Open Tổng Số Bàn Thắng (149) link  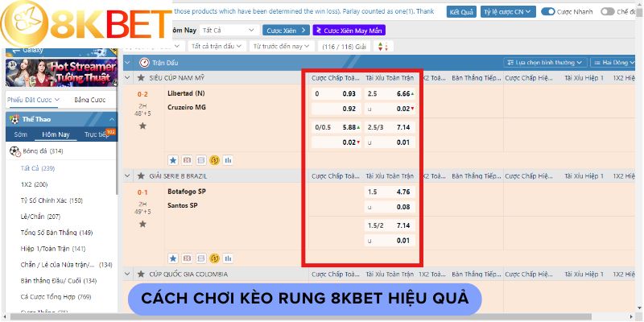click(x=56, y=233)
